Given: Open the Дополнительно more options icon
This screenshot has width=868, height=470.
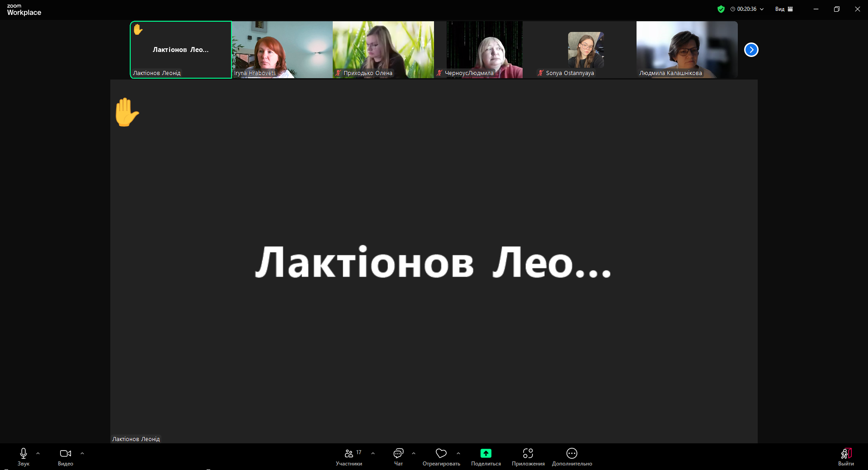Looking at the screenshot, I should coord(572,453).
